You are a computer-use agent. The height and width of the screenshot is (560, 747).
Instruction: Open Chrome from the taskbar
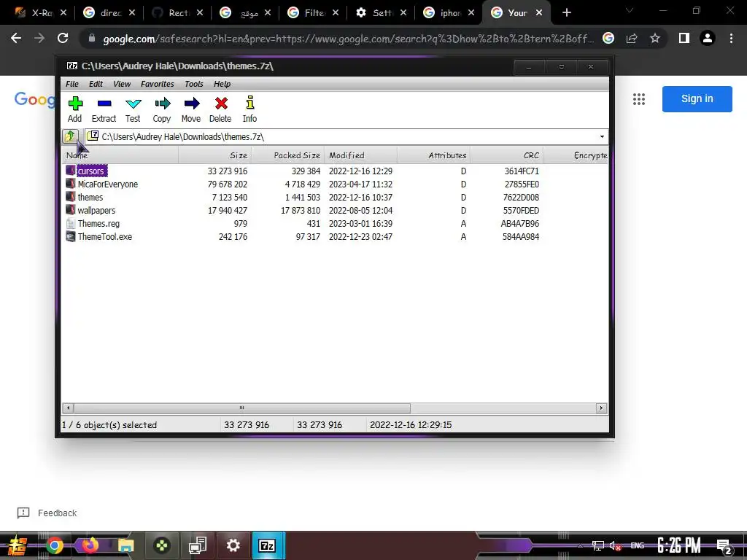click(54, 545)
